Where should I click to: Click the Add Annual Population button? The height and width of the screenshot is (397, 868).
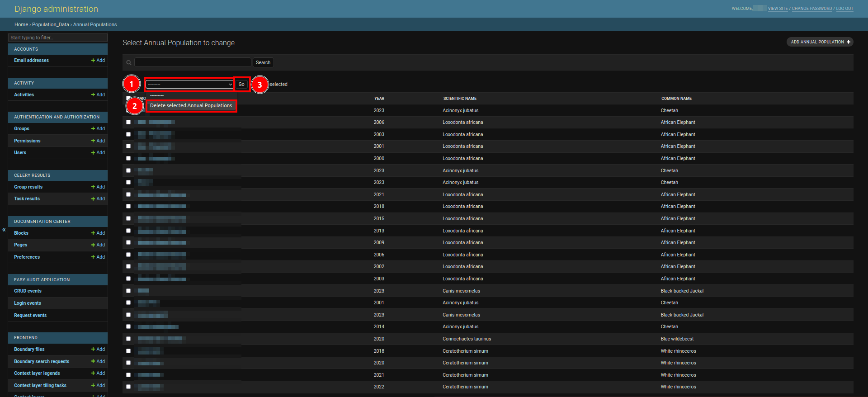[820, 42]
